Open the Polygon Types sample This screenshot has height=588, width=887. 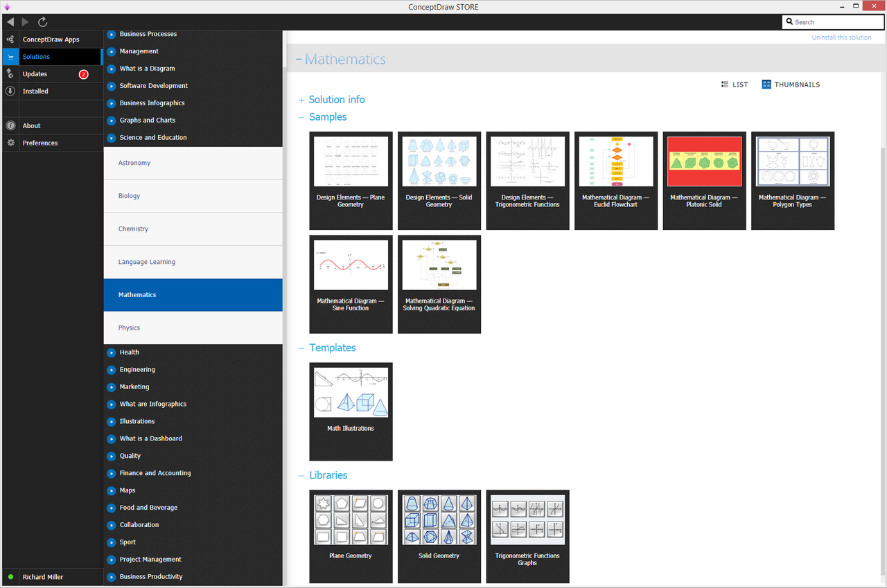[792, 181]
